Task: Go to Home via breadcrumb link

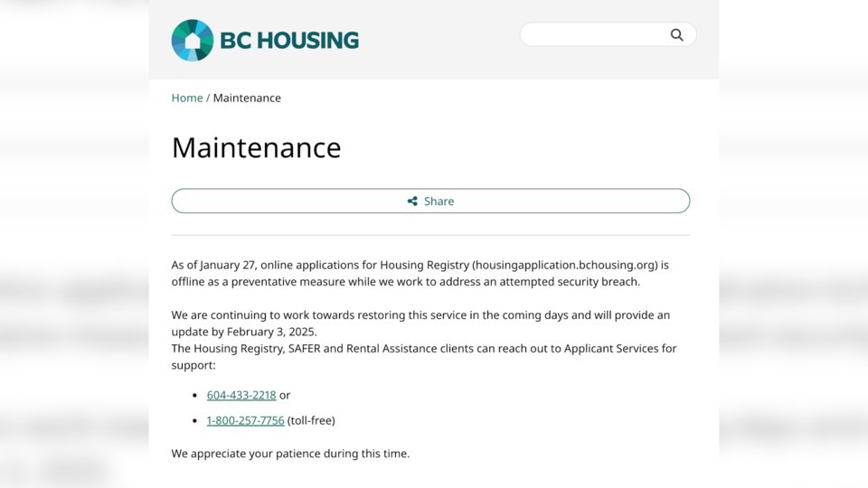Action: point(187,98)
